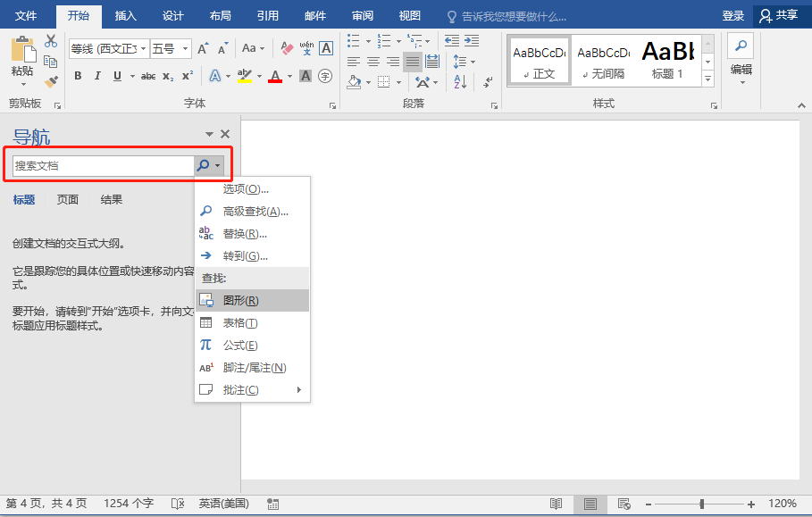Open the 插入 ribbon tab
This screenshot has height=517, width=812.
click(126, 16)
